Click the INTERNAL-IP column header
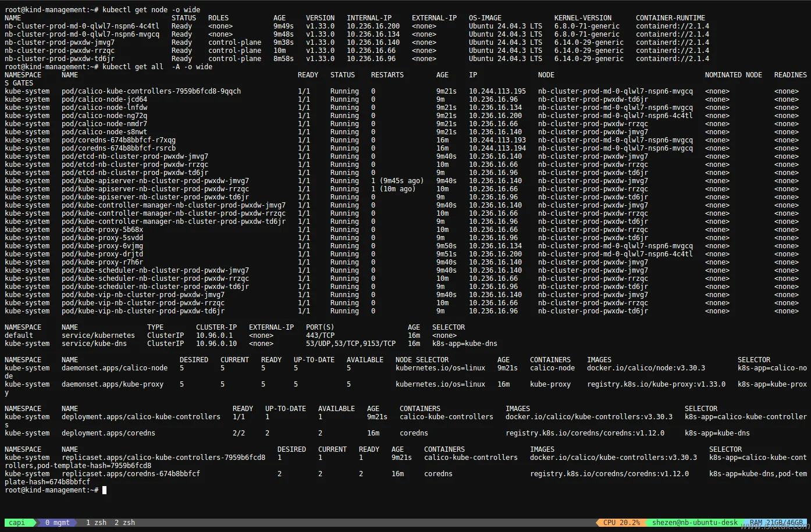The height and width of the screenshot is (532, 811). click(369, 18)
